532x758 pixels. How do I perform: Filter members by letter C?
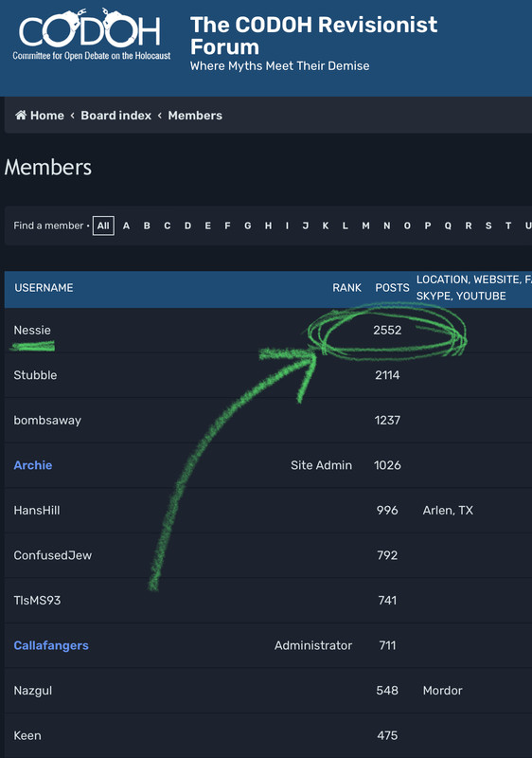click(167, 226)
